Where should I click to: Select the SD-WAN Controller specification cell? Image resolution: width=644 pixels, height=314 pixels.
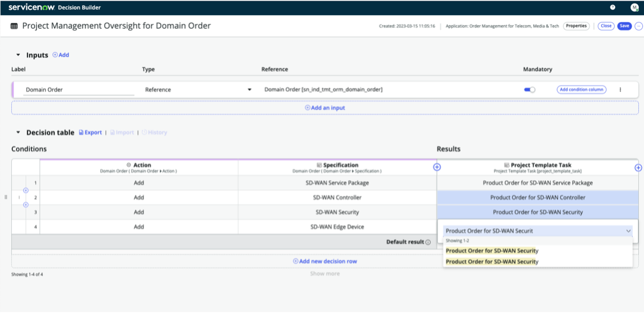(x=337, y=198)
